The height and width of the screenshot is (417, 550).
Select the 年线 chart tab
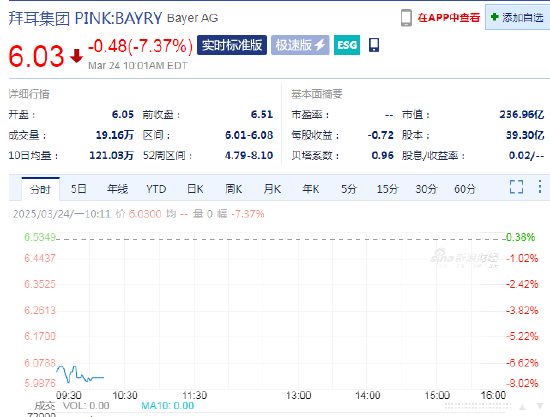[118, 189]
